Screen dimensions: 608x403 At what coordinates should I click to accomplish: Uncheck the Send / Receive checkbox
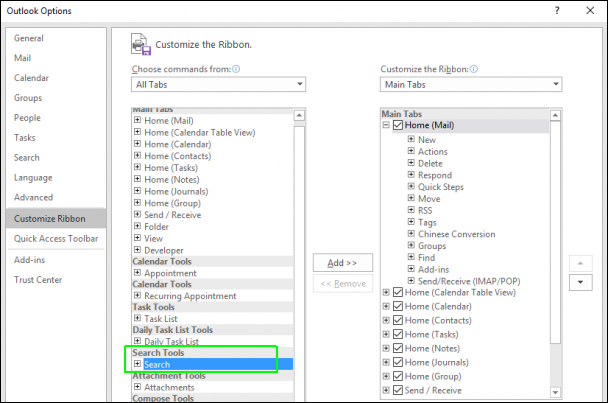click(x=398, y=390)
